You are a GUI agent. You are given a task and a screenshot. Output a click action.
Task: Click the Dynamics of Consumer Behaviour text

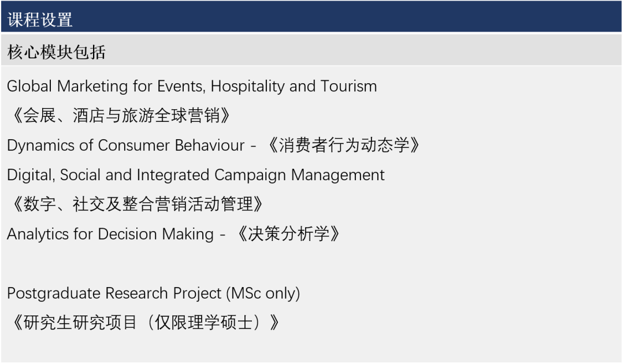[x=125, y=146]
